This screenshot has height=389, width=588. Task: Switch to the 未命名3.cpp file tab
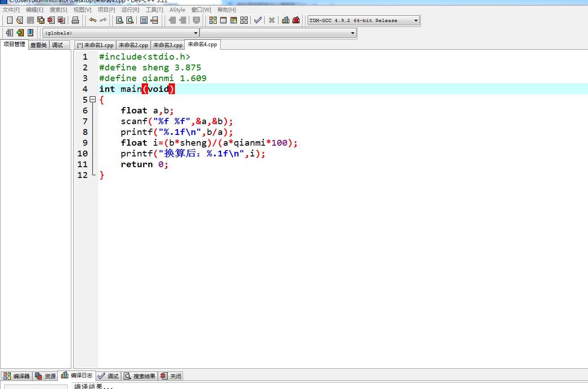click(x=168, y=45)
